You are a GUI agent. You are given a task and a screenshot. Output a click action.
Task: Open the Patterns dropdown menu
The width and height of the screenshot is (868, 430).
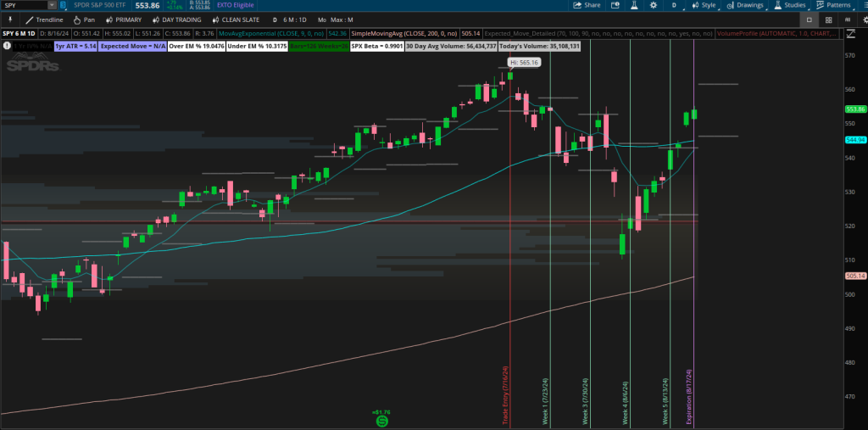coord(834,5)
